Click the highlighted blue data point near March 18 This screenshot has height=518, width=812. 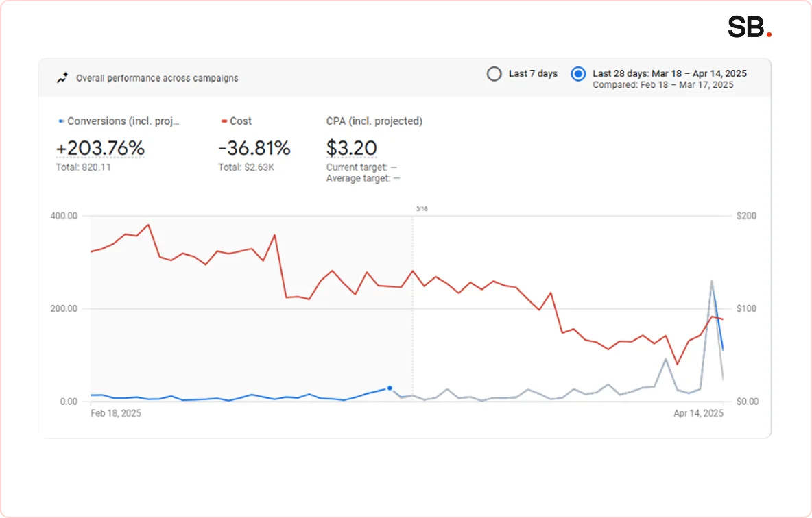point(390,388)
